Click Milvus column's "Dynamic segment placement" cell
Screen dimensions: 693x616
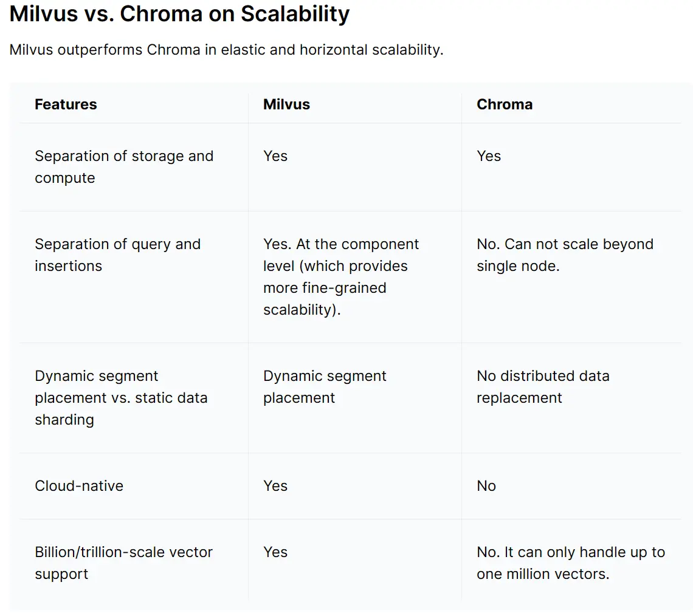click(325, 387)
